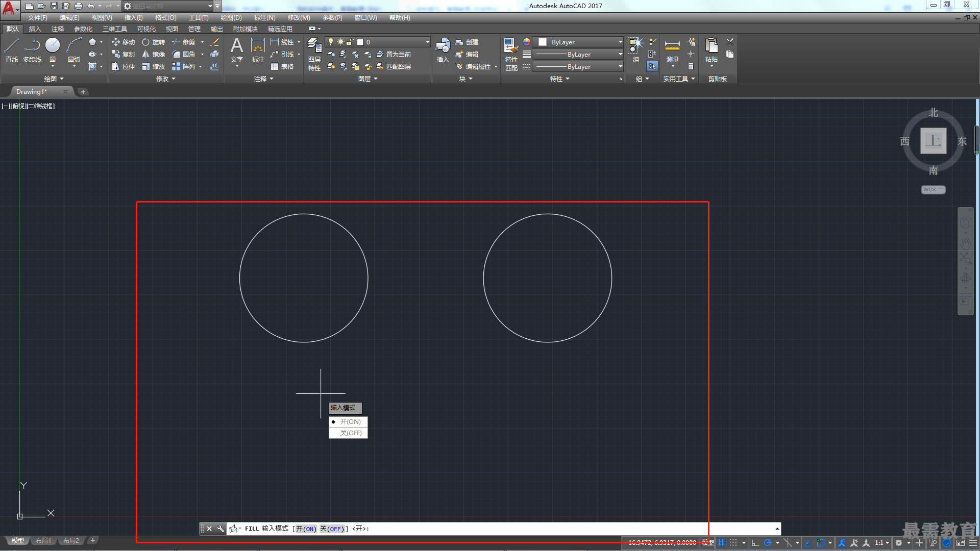Toggle ortho mode in status bar
980x551 pixels.
pyautogui.click(x=755, y=543)
